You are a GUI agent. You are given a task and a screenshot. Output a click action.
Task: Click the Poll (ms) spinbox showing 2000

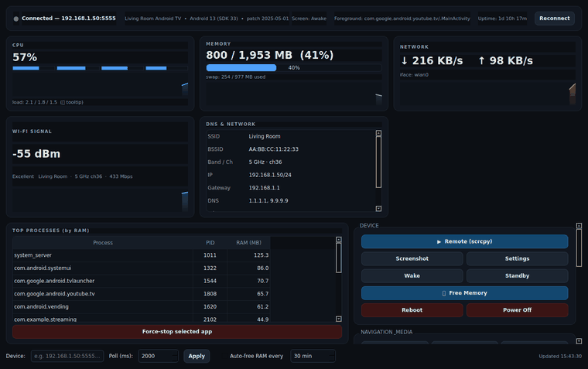coord(158,356)
